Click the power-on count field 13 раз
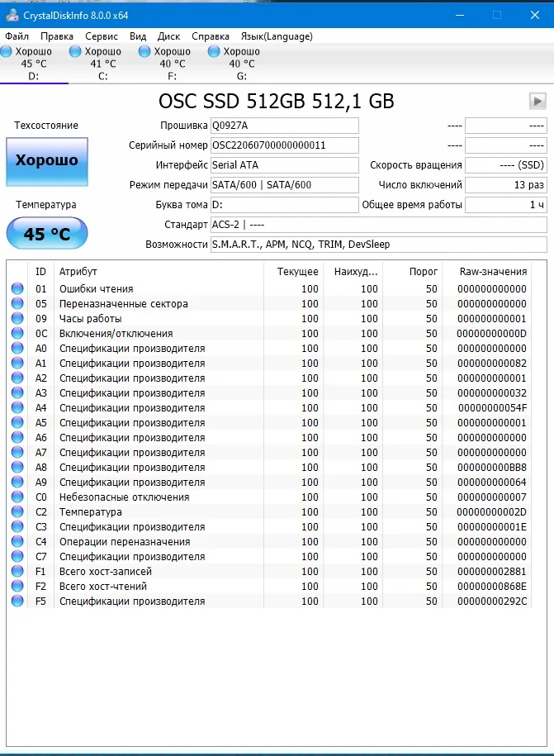Screen dimensions: 554x756 pyautogui.click(x=506, y=184)
